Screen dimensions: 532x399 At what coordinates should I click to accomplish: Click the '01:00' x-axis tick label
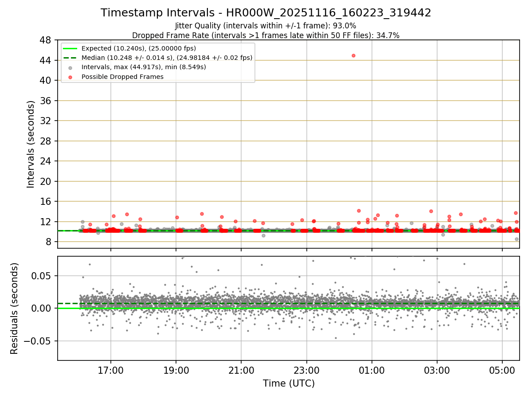pyautogui.click(x=372, y=370)
